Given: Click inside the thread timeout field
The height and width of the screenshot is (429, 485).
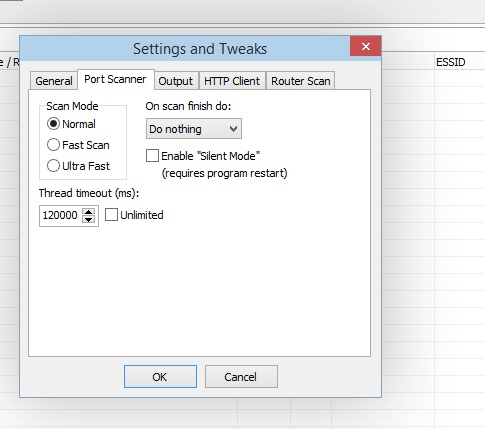Looking at the screenshot, I should click(x=61, y=215).
